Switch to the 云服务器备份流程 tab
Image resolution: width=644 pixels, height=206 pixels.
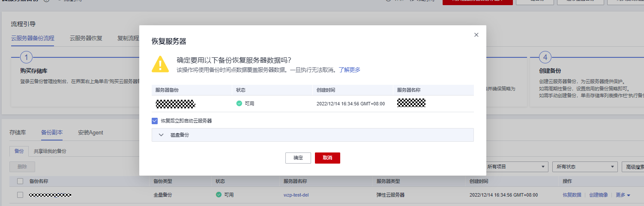coord(33,38)
